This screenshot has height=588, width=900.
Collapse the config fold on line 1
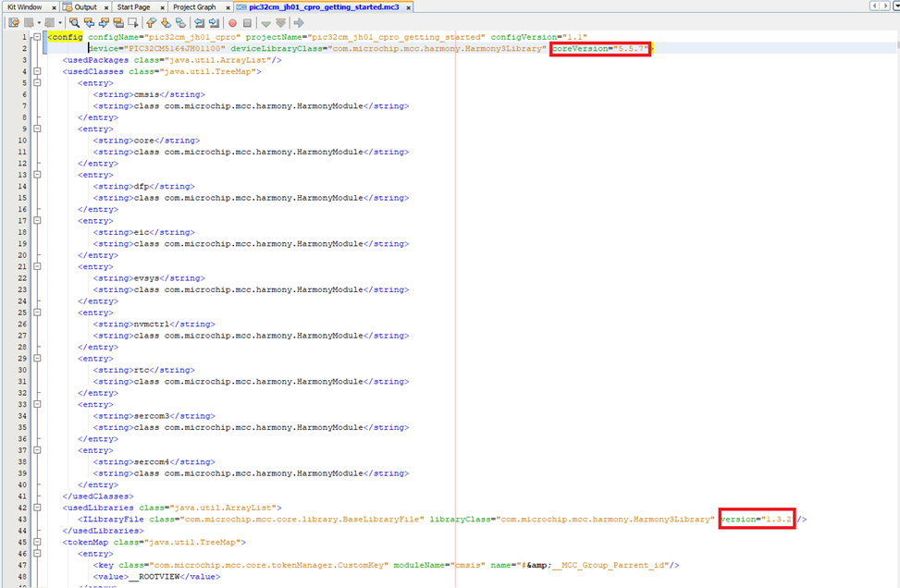[37, 37]
